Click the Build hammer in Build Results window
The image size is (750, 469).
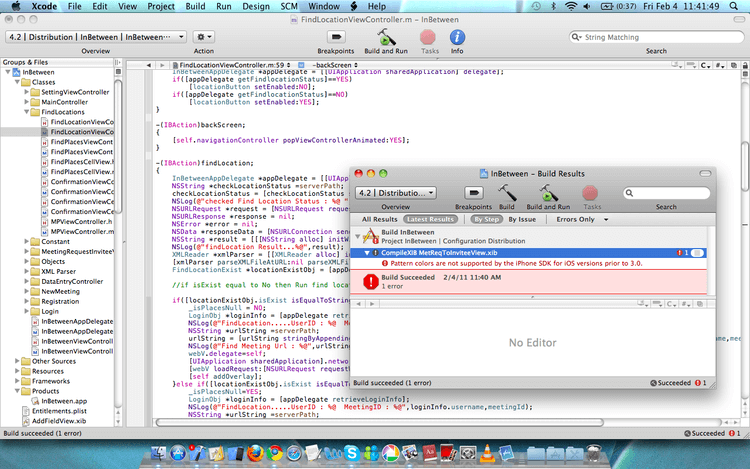click(507, 193)
